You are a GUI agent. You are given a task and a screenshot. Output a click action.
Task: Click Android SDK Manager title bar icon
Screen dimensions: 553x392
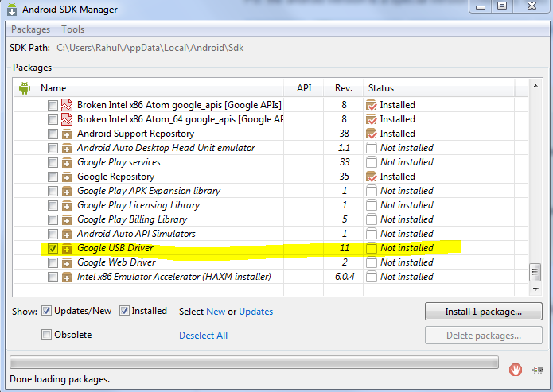pos(12,10)
